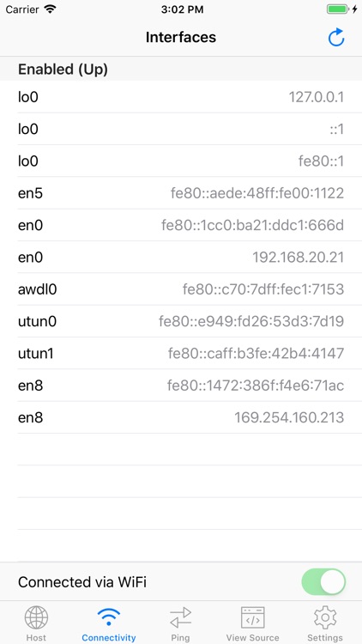This screenshot has width=362, height=644.
Task: Select the en0 192.168.20.21 row
Action: point(181,257)
